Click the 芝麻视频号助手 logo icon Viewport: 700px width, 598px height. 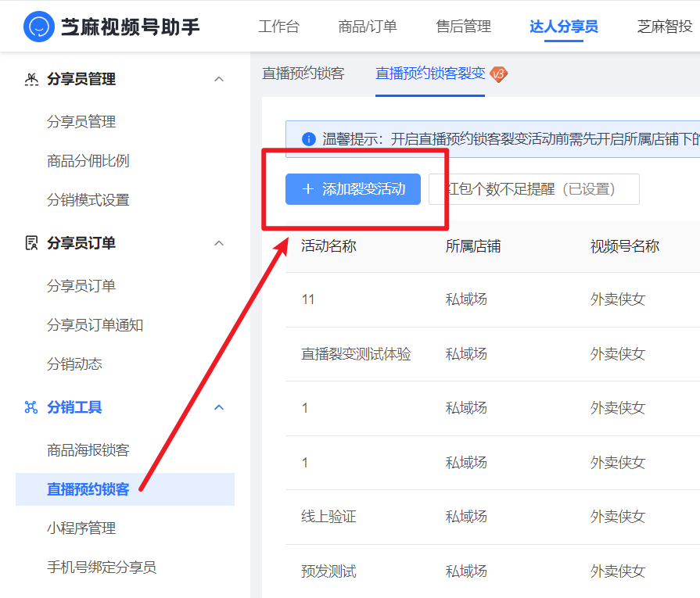tap(39, 27)
